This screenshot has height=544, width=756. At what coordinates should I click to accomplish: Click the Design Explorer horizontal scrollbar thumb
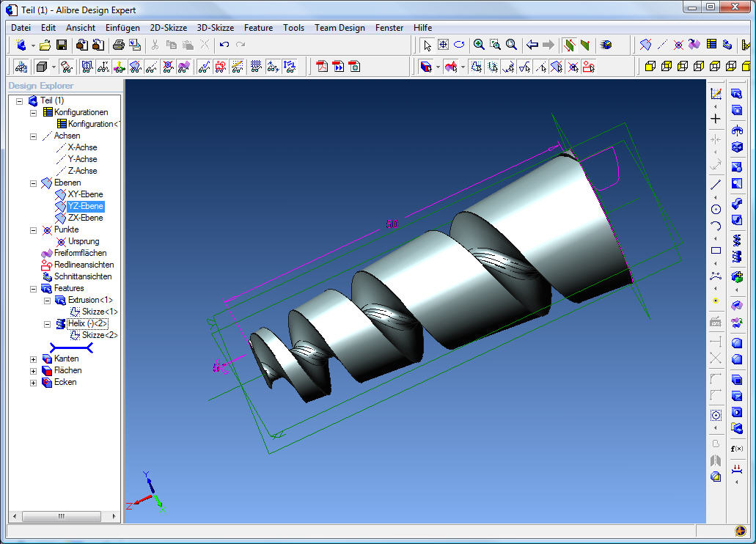coord(62,516)
